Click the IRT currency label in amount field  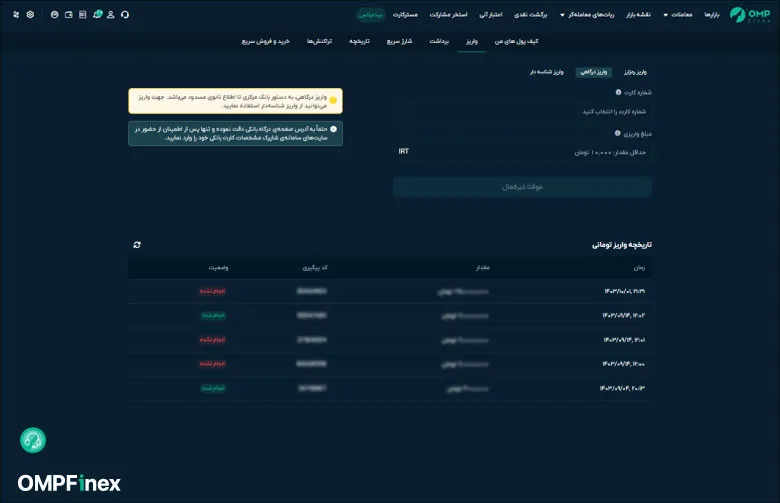click(403, 151)
